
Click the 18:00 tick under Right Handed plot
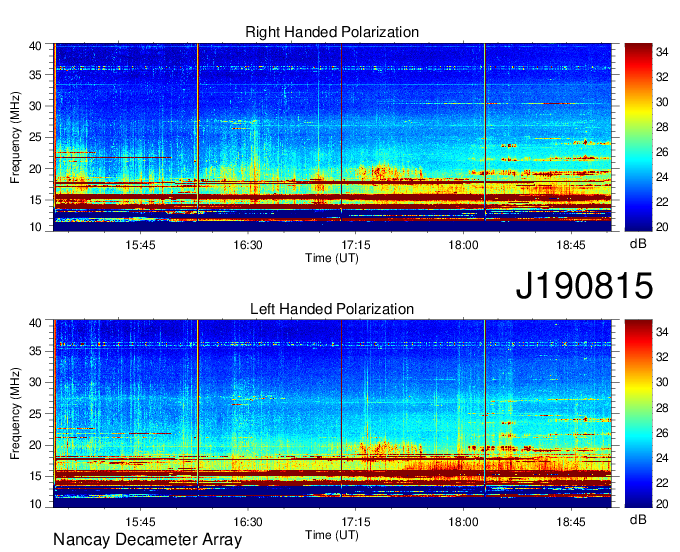pyautogui.click(x=463, y=245)
